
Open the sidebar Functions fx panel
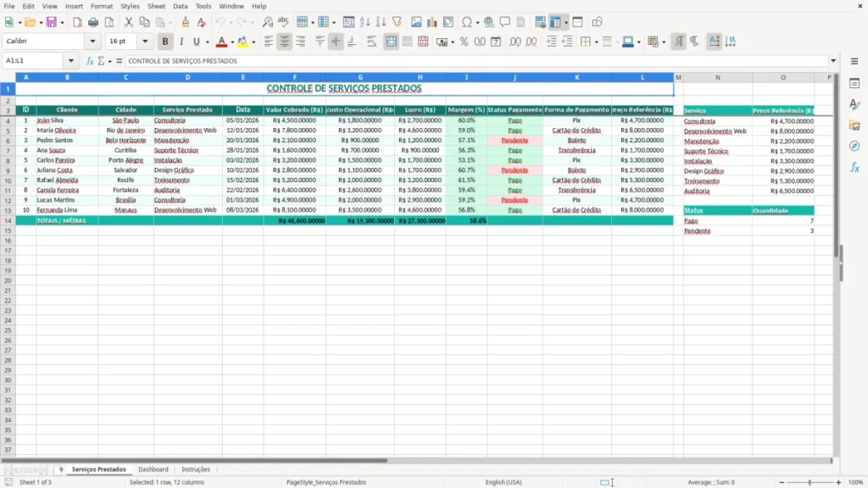[x=854, y=167]
